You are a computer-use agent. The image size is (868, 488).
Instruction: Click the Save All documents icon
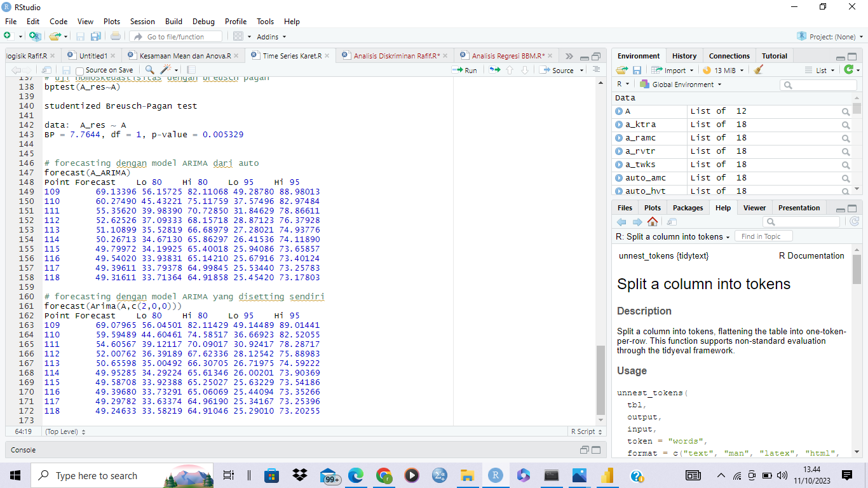click(x=96, y=37)
